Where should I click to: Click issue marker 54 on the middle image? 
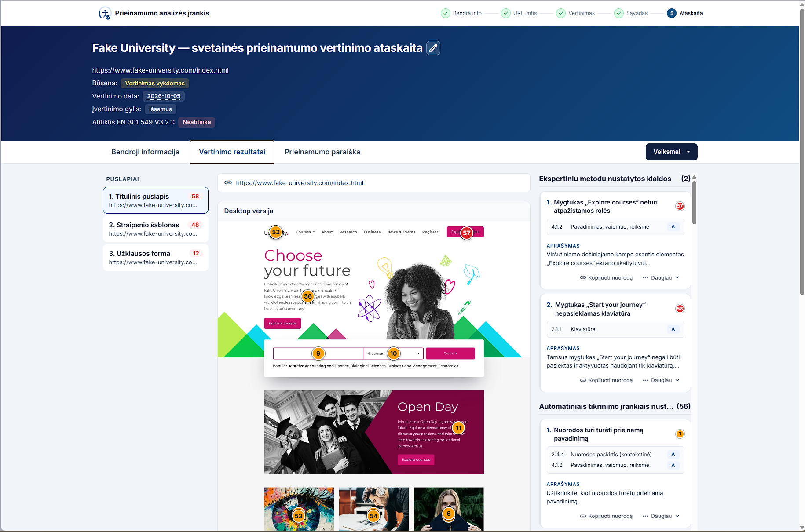pos(373,516)
